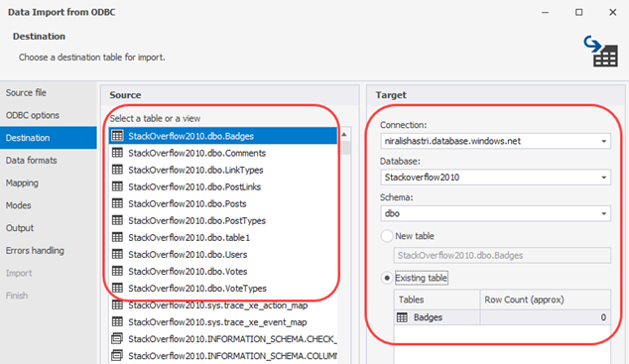
Task: Click the view icon for INFORMATION_SCHEMA.COLUM entry
Action: [x=117, y=356]
